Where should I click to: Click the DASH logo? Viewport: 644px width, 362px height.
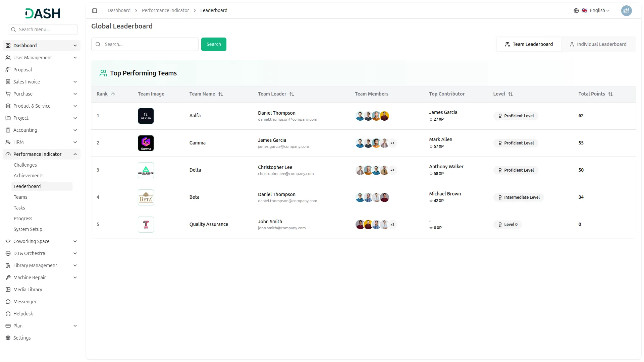tap(43, 13)
